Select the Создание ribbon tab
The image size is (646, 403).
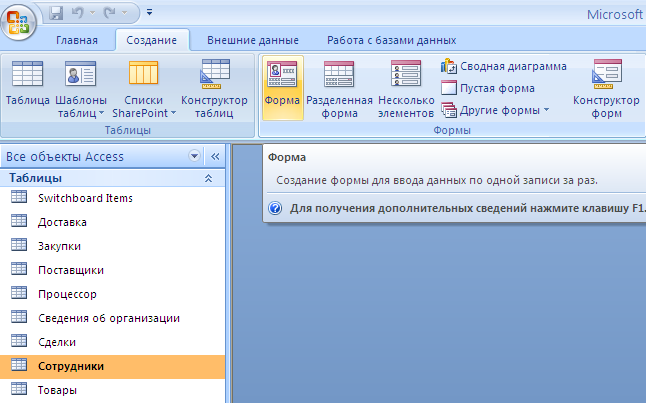click(152, 40)
